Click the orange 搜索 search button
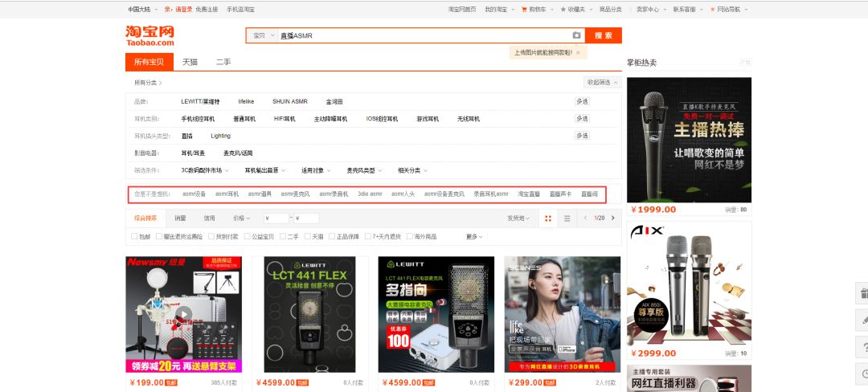Image resolution: width=868 pixels, height=392 pixels. [604, 35]
